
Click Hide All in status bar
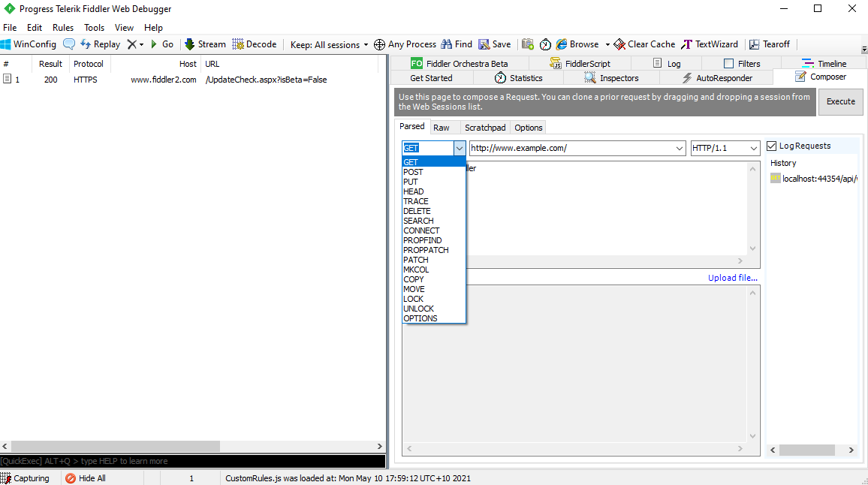point(86,478)
